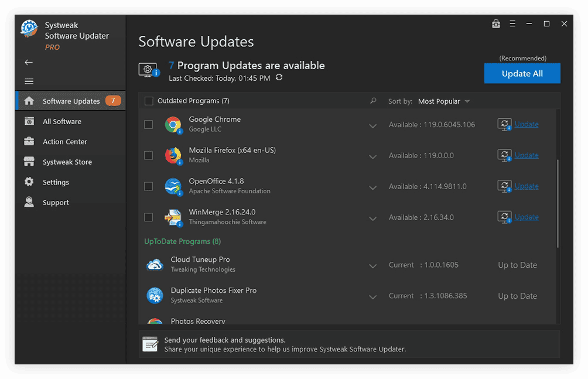
Task: Click the Update link for WinMerge
Action: 526,217
